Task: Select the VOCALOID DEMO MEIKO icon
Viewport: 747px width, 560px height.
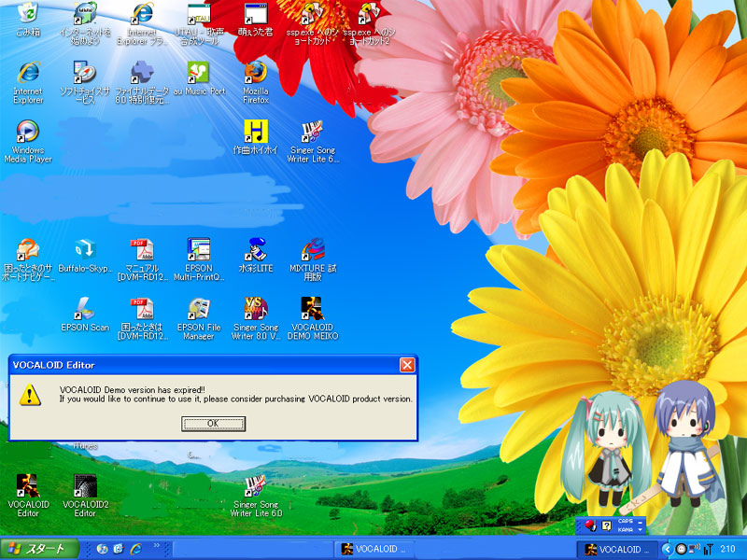Action: tap(313, 318)
